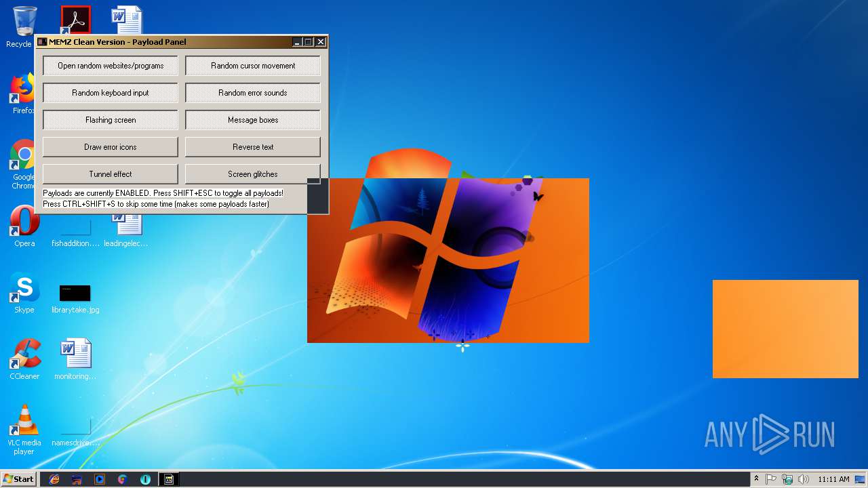Close the MEMZ Payload Panel window
This screenshot has width=868, height=488.
point(321,42)
